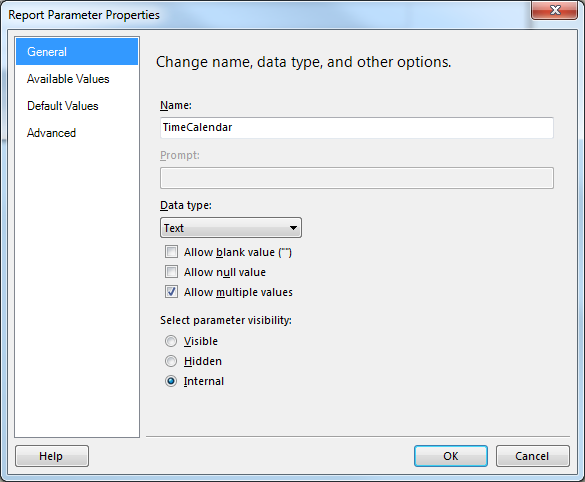The image size is (585, 482).
Task: Confirm changes with the OK button
Action: [451, 456]
